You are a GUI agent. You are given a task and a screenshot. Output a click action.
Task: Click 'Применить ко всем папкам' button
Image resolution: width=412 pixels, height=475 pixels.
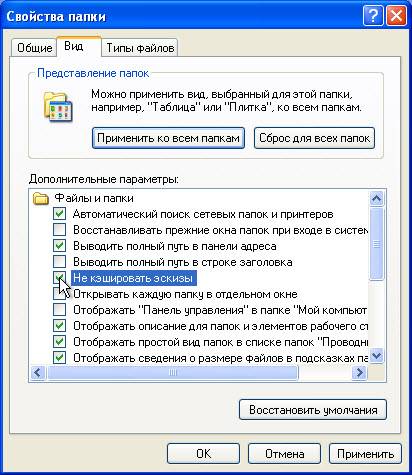point(168,138)
